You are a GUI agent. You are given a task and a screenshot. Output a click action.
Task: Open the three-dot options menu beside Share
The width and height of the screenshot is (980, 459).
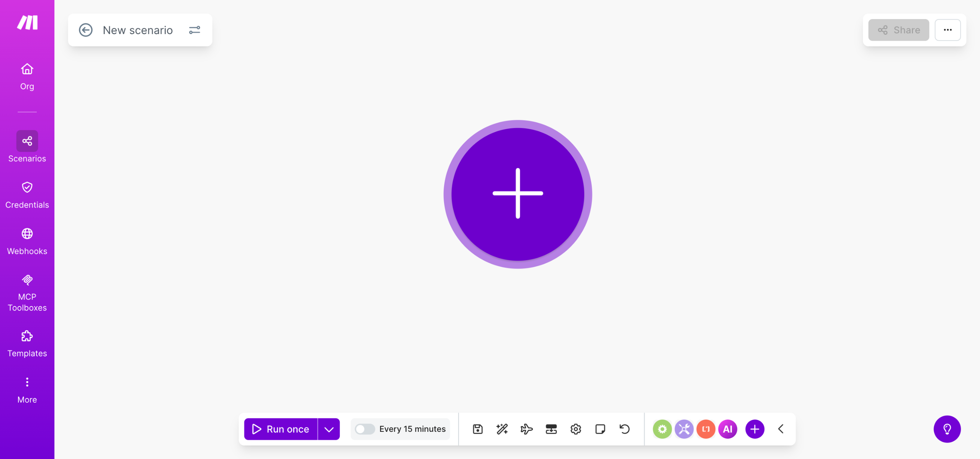tap(947, 30)
